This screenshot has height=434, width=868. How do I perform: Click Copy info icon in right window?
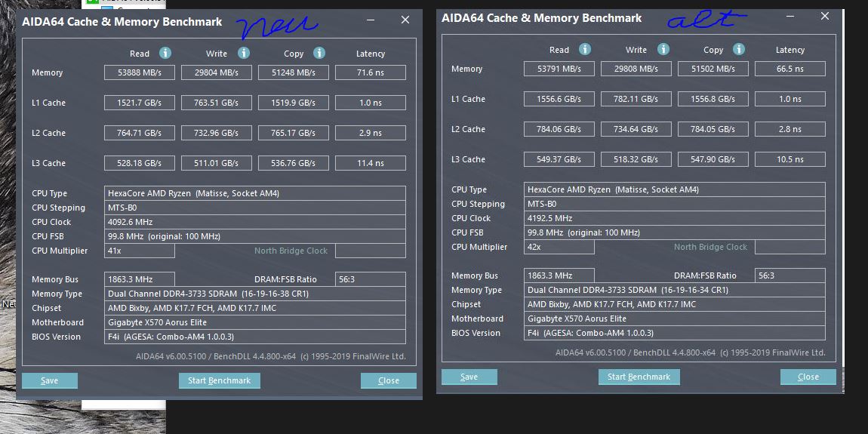738,49
